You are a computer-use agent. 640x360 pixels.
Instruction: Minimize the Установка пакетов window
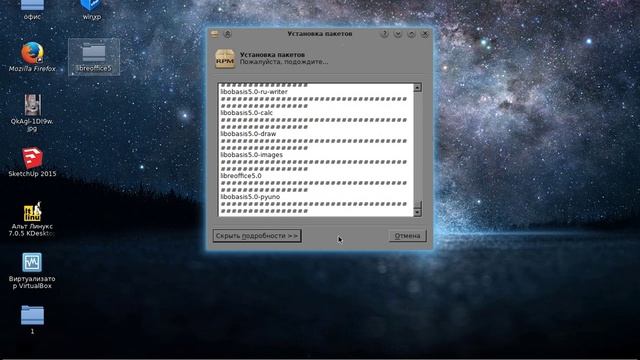[398, 34]
